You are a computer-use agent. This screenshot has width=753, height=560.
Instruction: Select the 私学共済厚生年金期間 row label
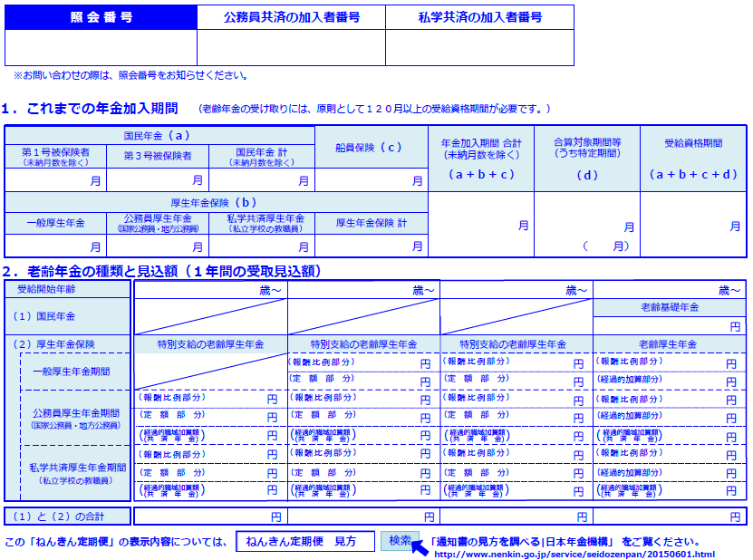coord(75,473)
